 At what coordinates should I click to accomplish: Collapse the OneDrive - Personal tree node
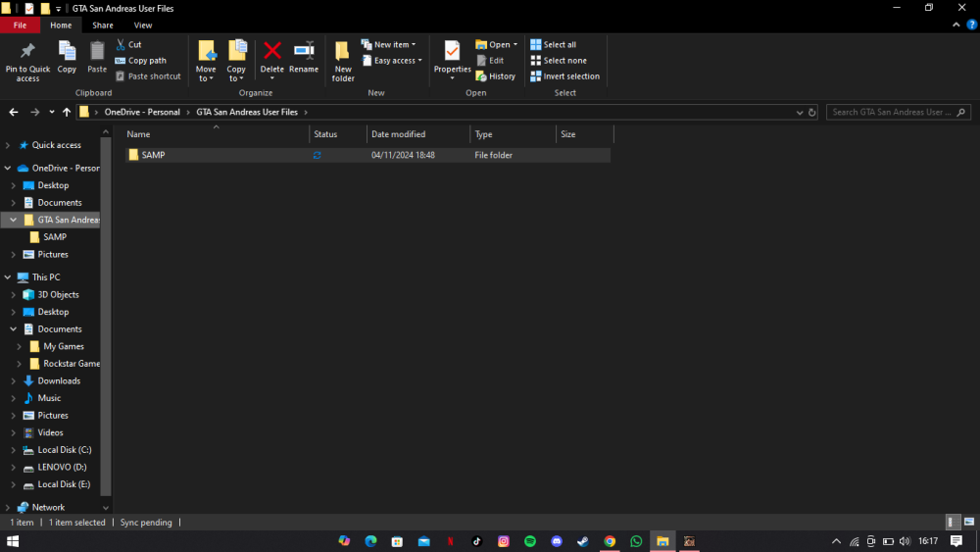8,169
